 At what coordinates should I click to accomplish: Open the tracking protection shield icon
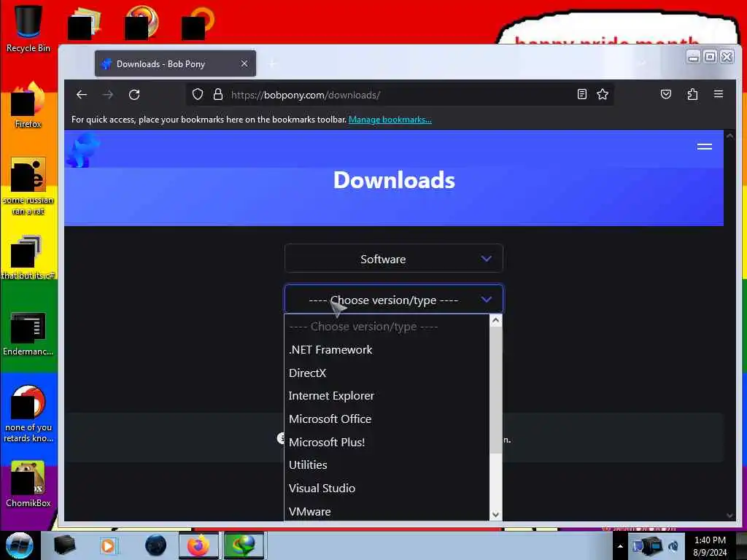point(198,94)
